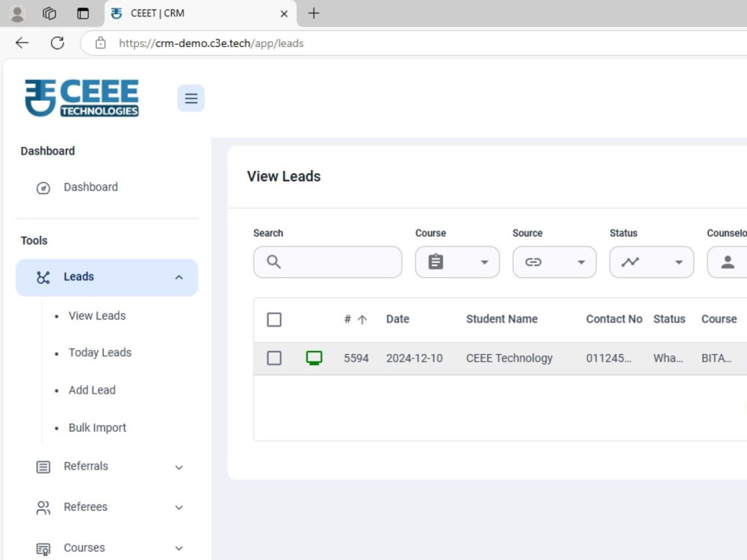Open the Status dropdown arrow

coord(678,262)
